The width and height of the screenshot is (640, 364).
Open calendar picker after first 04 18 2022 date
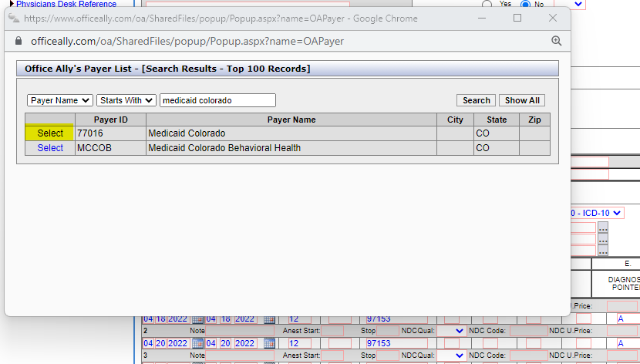click(x=197, y=318)
